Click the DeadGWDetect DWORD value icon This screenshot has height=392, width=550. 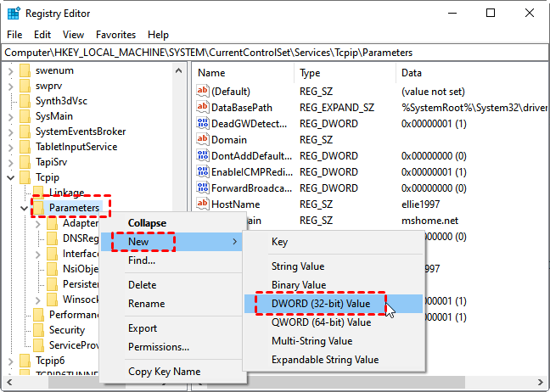pyautogui.click(x=203, y=123)
